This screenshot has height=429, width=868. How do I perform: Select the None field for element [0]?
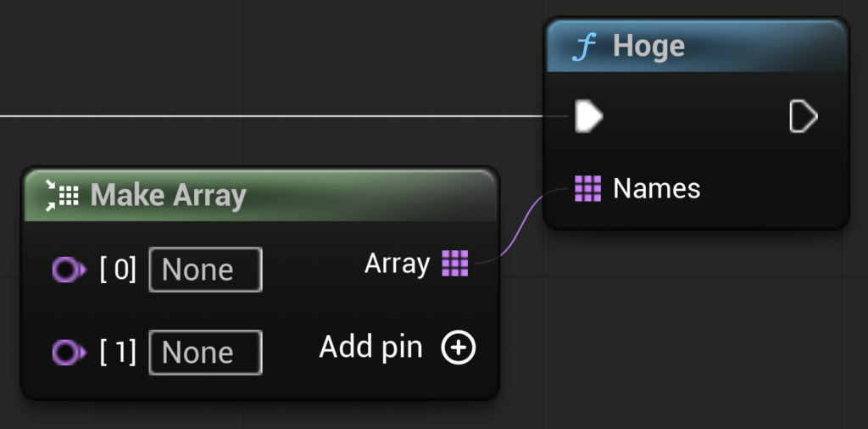[x=205, y=270]
